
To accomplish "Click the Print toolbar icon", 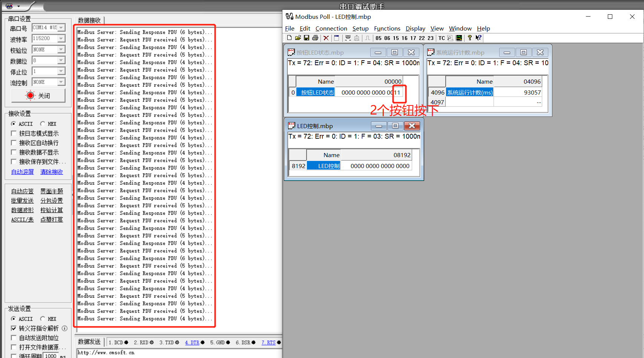I will coord(315,38).
